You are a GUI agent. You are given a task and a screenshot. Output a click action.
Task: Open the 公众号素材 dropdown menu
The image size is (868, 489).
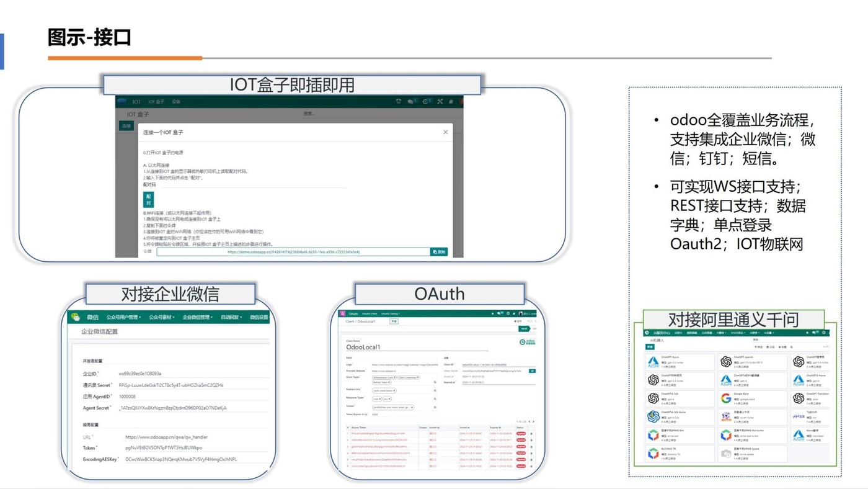click(162, 317)
